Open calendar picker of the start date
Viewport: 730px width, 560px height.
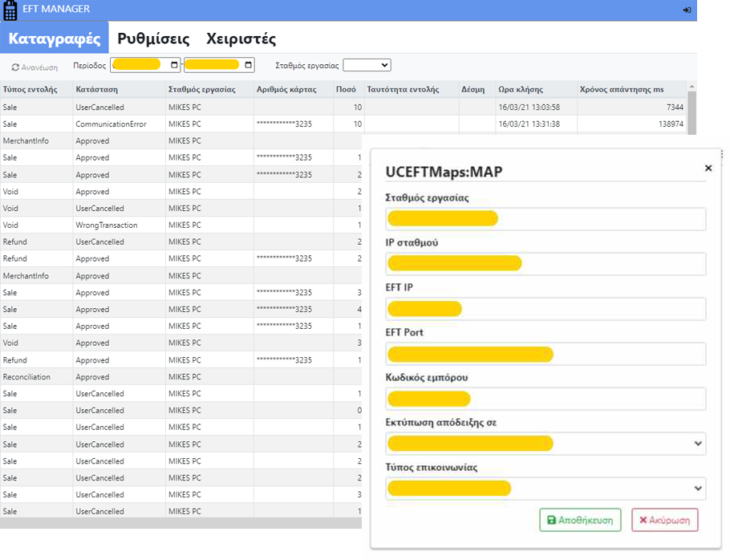coord(175,65)
